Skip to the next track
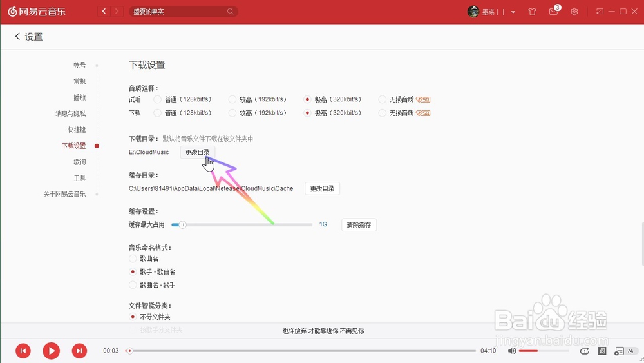This screenshot has width=644, height=363. tap(79, 351)
